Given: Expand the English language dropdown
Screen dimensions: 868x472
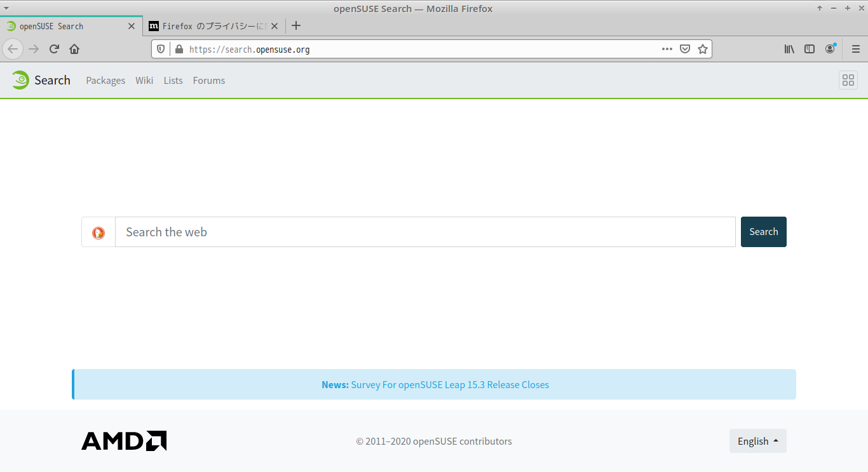Looking at the screenshot, I should click(x=758, y=441).
